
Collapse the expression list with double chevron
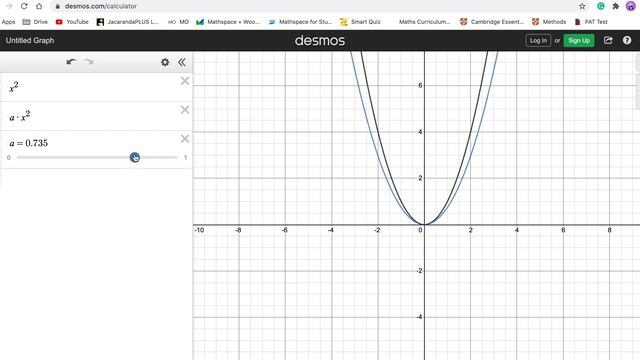[182, 62]
